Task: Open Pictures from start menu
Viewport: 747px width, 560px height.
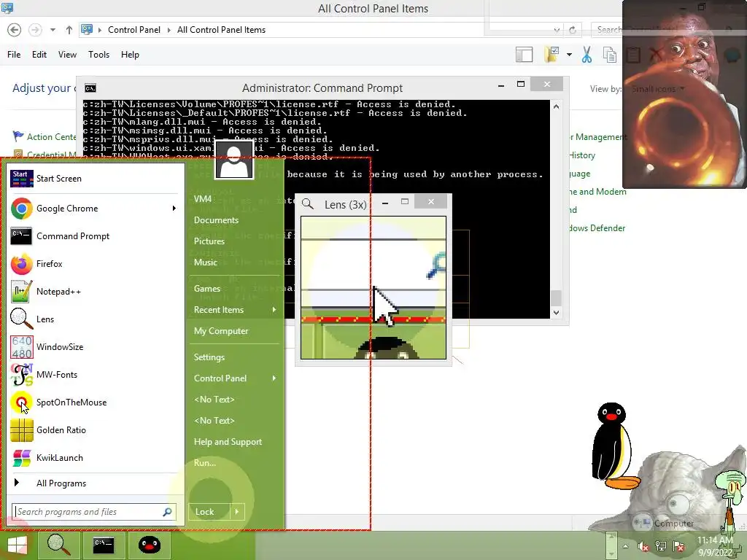Action: click(209, 241)
